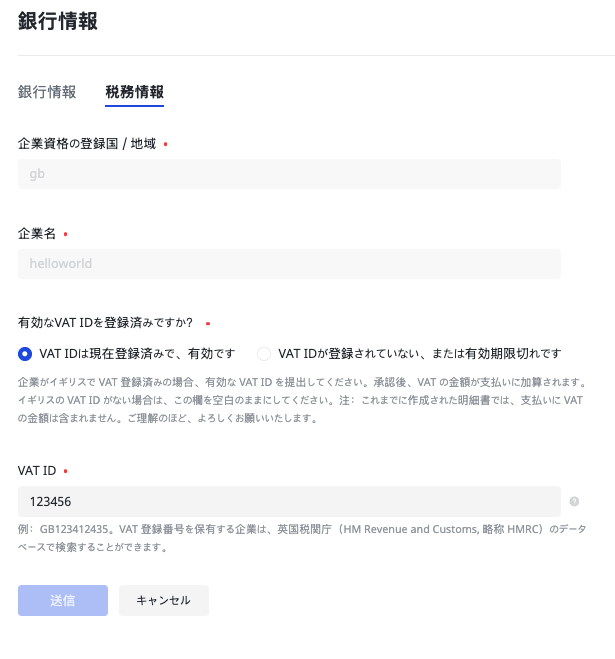Click the red required marker beside VAT ID label
The height and width of the screenshot is (659, 615).
66,471
